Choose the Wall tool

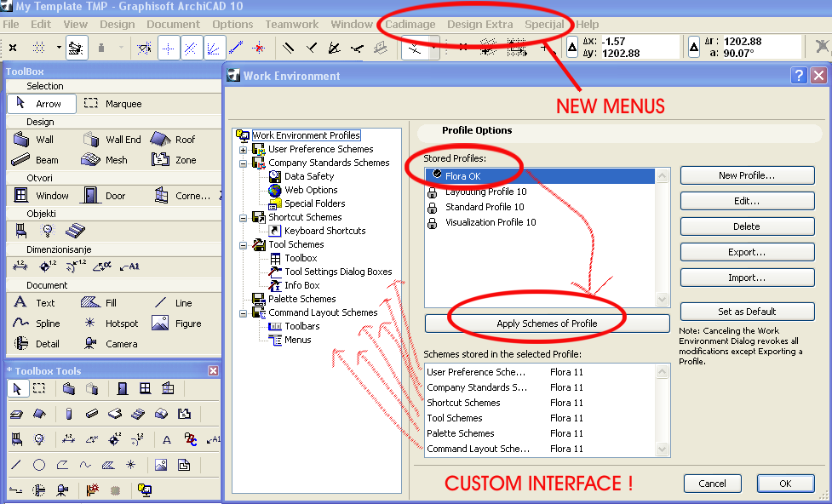coord(33,140)
